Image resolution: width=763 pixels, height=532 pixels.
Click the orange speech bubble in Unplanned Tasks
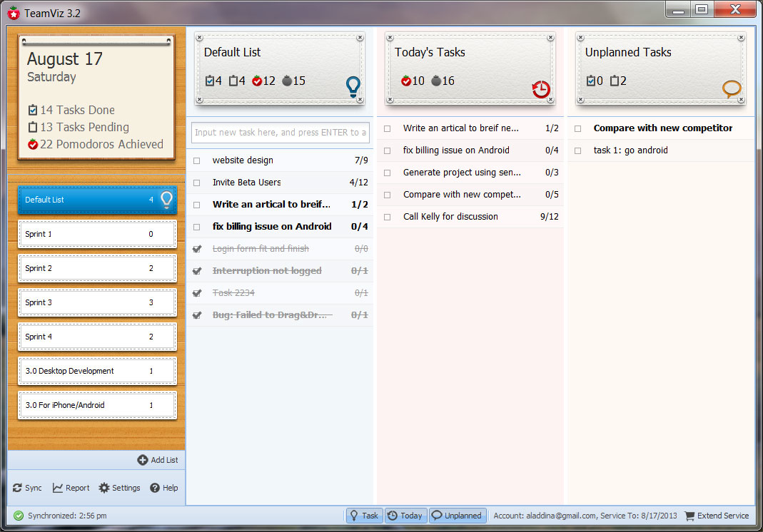(x=732, y=88)
